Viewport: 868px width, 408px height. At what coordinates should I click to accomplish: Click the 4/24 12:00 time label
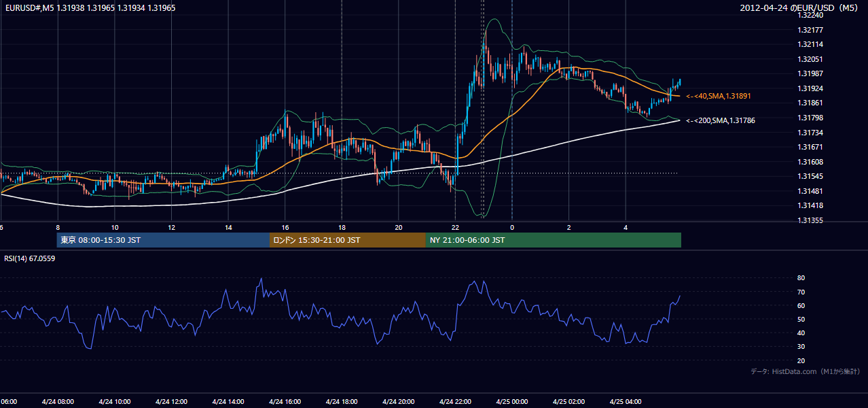[171, 401]
